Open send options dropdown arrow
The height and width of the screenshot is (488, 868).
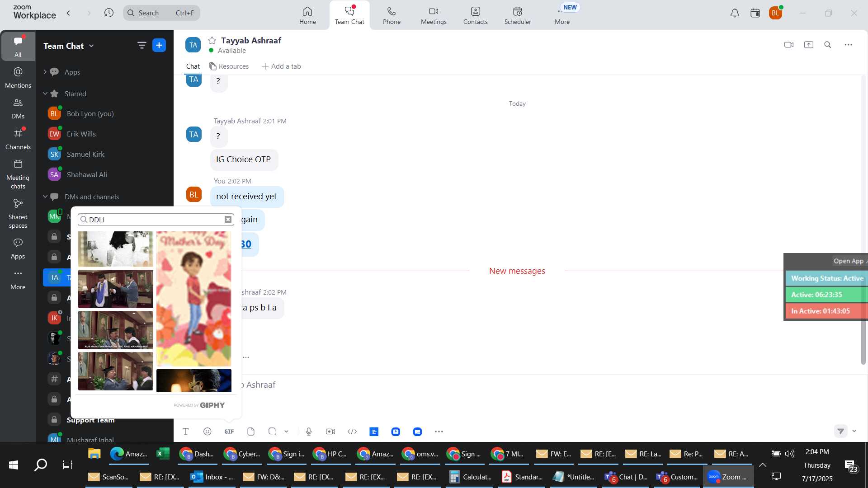854,431
